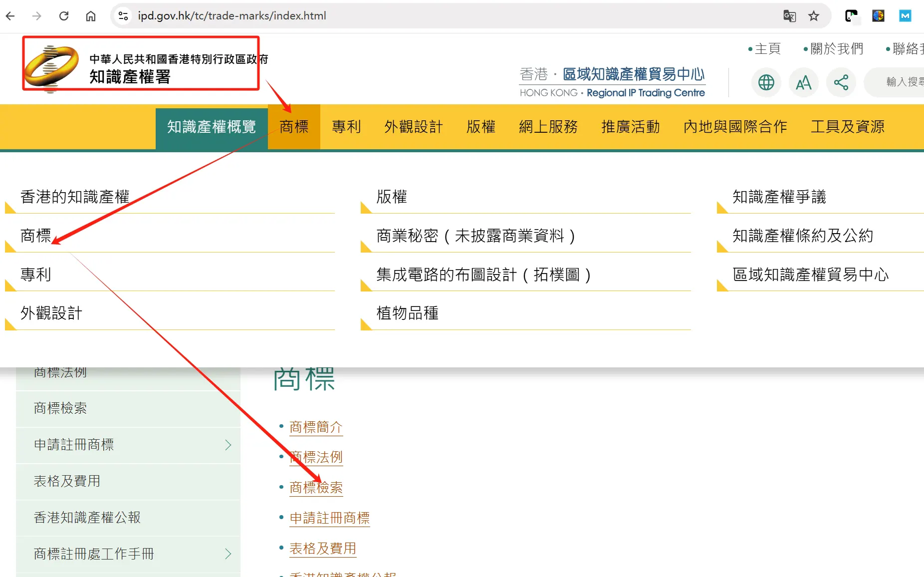Open the 表格及費用 content link
Screen dimensions: 924x577
[x=323, y=549]
